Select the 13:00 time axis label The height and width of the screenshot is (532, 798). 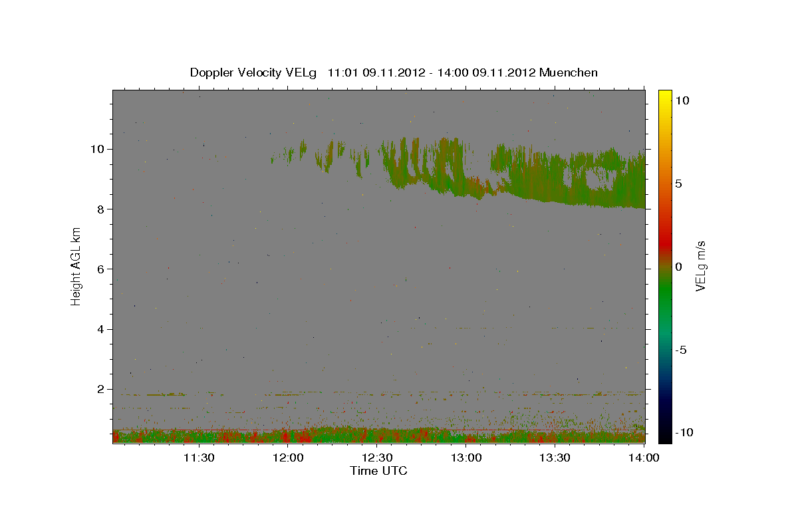pyautogui.click(x=466, y=458)
